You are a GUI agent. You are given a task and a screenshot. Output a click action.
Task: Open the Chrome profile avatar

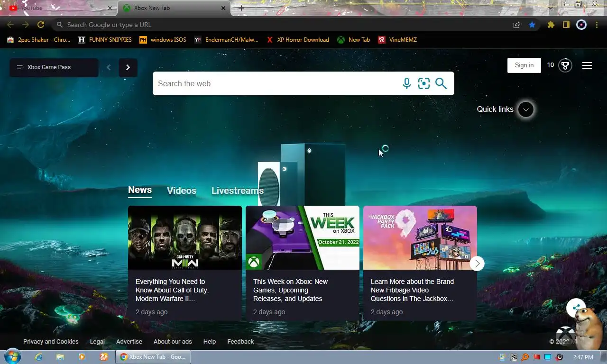[x=581, y=25]
